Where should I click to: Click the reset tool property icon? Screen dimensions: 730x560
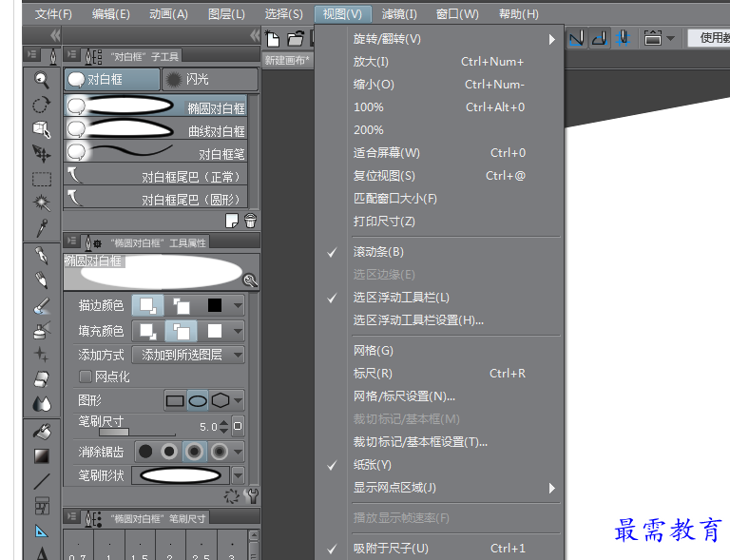[x=231, y=496]
